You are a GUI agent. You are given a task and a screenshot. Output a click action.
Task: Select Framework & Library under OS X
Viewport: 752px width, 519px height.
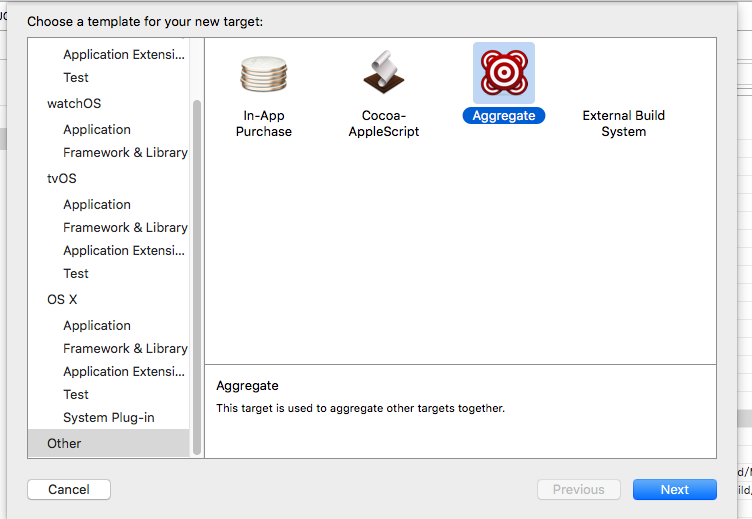point(125,348)
